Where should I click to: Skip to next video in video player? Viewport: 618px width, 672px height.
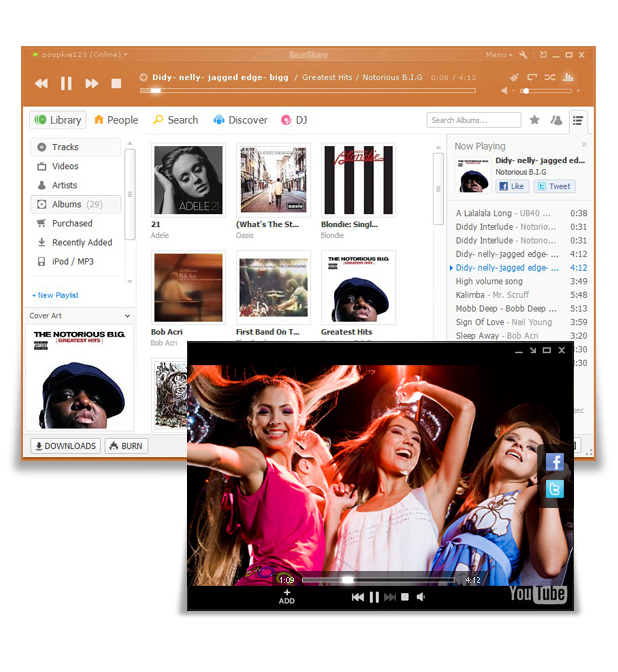coord(390,597)
